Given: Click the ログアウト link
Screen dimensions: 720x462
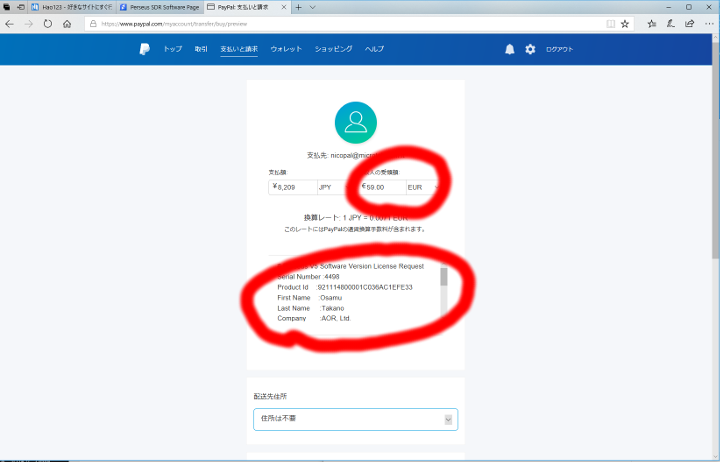Looking at the screenshot, I should [x=559, y=49].
